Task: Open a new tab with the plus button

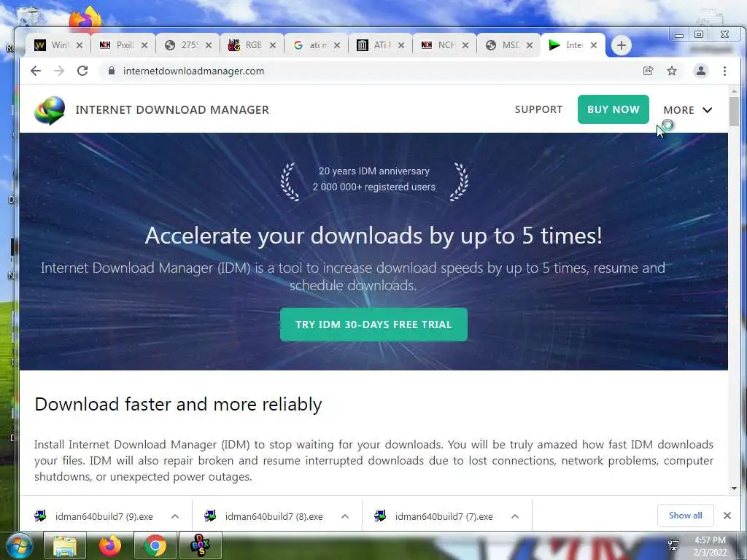Action: [622, 45]
